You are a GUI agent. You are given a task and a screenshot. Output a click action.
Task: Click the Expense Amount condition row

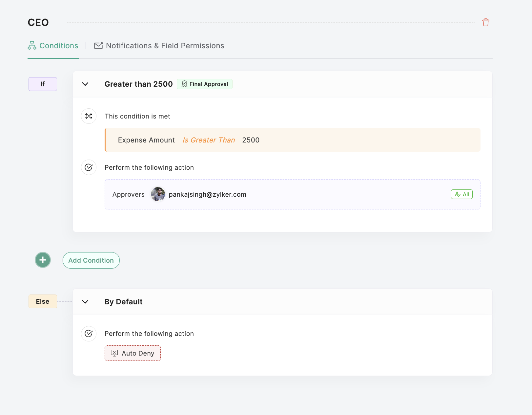coord(293,140)
